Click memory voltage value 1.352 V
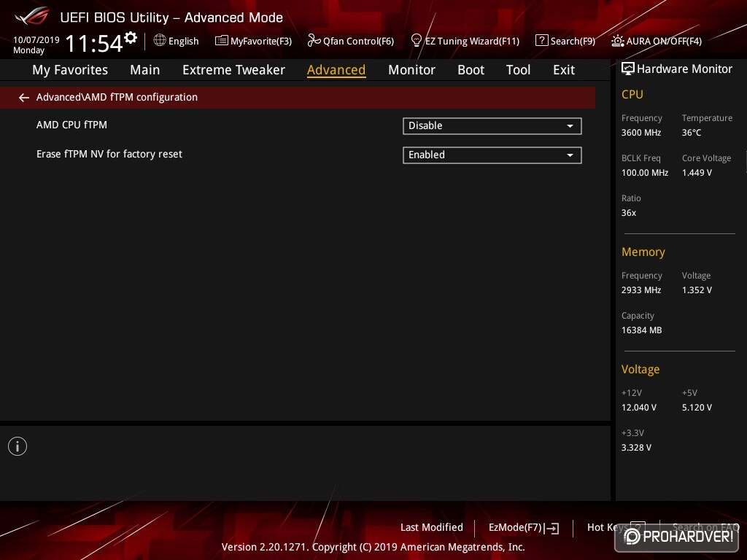This screenshot has height=560, width=747. coord(697,290)
